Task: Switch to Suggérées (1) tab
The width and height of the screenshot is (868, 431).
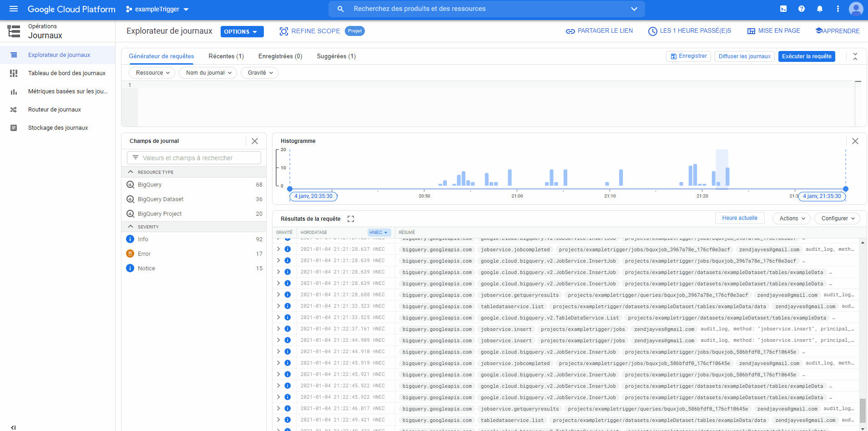Action: pyautogui.click(x=336, y=56)
